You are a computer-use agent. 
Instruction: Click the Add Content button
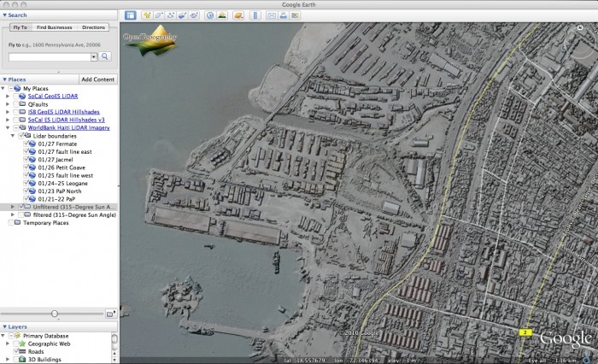pyautogui.click(x=97, y=79)
